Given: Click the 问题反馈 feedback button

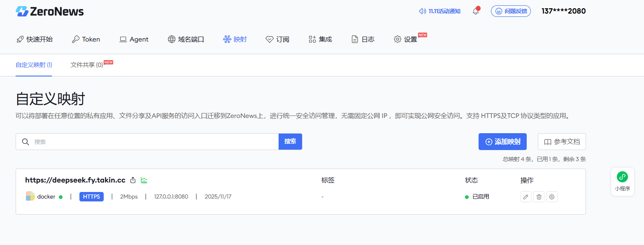Looking at the screenshot, I should (x=511, y=11).
